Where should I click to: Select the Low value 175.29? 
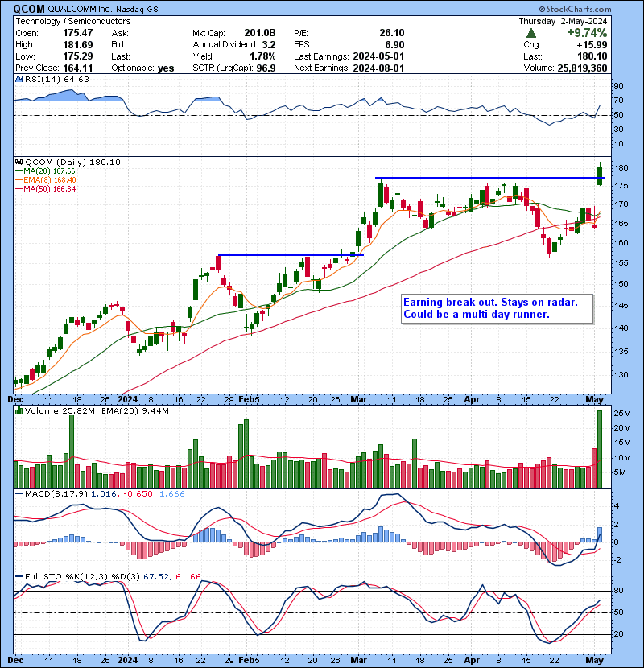coord(77,56)
